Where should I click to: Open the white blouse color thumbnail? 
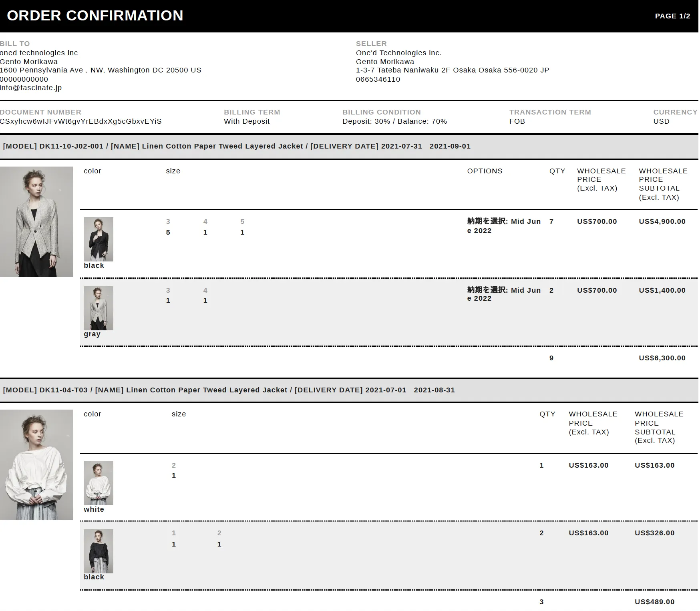[x=99, y=483]
